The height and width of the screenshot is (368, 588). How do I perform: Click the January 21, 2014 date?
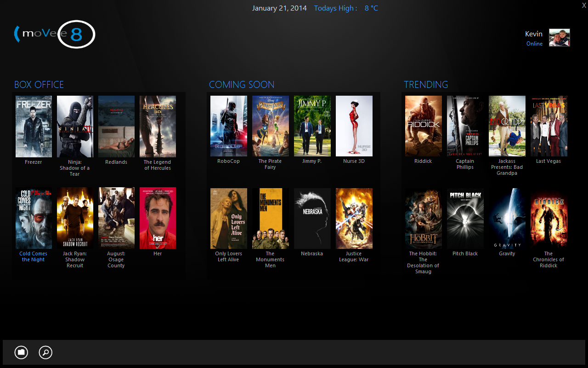tap(280, 8)
